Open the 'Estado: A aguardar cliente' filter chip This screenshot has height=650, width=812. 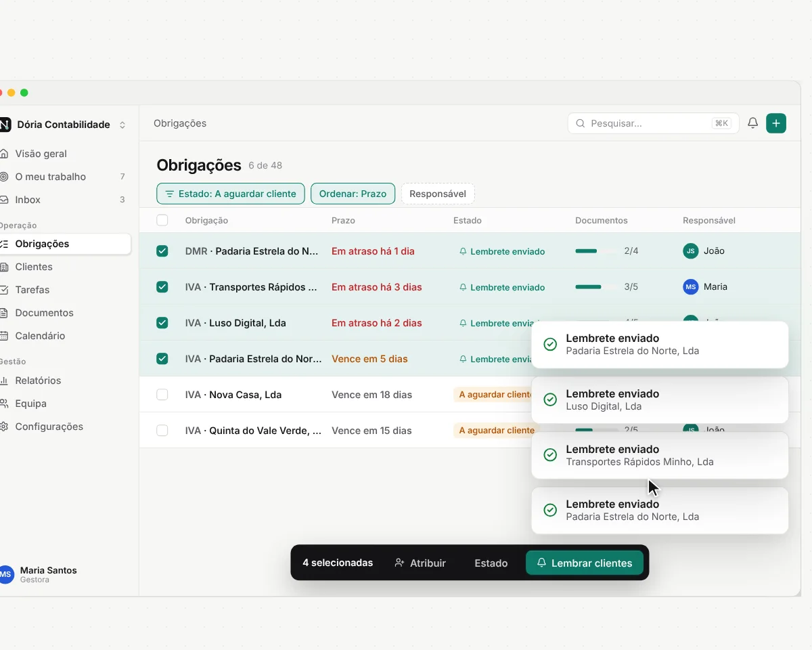(231, 194)
